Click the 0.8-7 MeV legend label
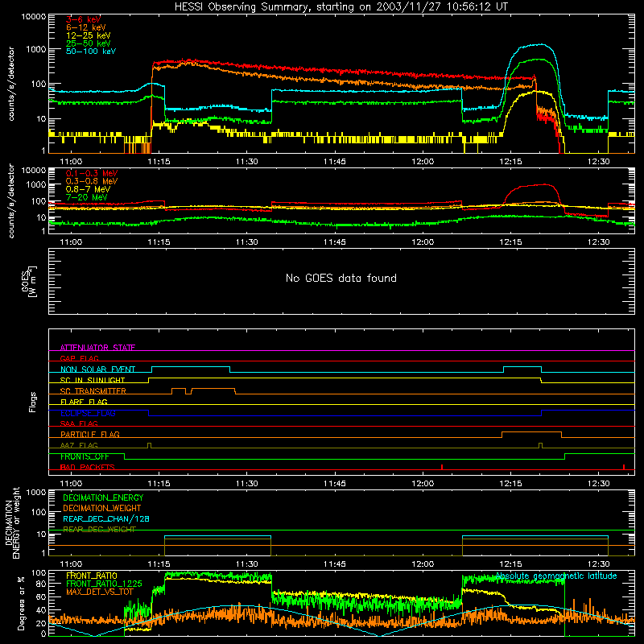This screenshot has height=644, width=644. pyautogui.click(x=88, y=189)
